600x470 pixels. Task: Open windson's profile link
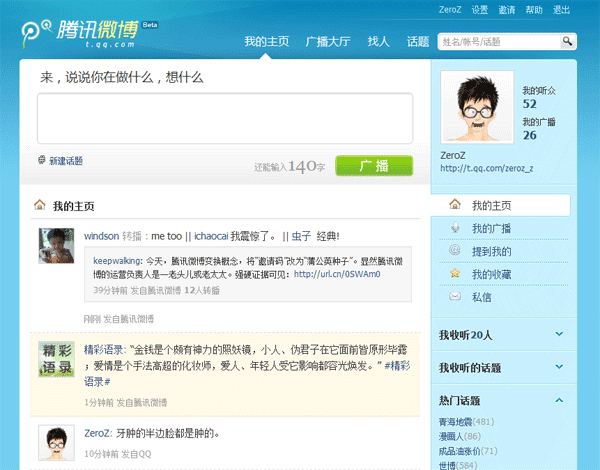pyautogui.click(x=101, y=236)
